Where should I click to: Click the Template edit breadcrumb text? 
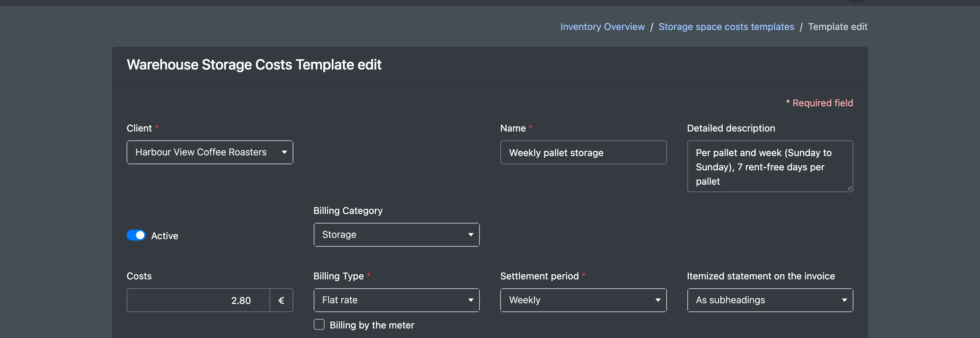click(x=837, y=27)
